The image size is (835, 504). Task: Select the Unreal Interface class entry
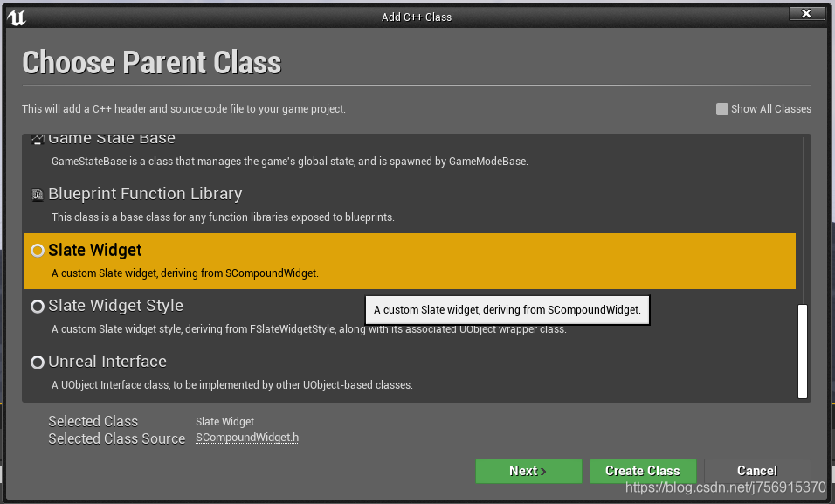point(107,362)
